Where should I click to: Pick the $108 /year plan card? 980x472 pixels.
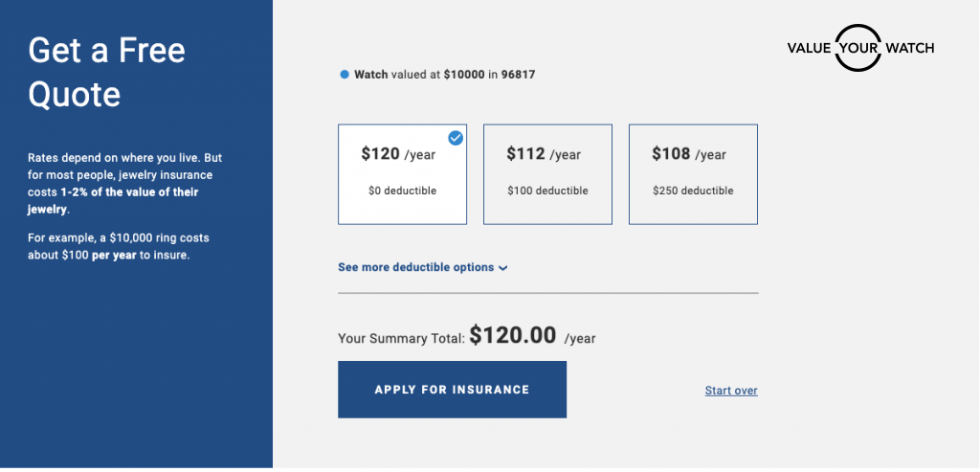point(693,174)
